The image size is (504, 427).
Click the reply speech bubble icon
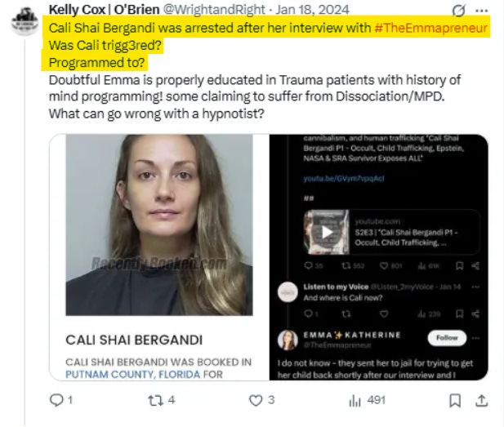click(56, 400)
